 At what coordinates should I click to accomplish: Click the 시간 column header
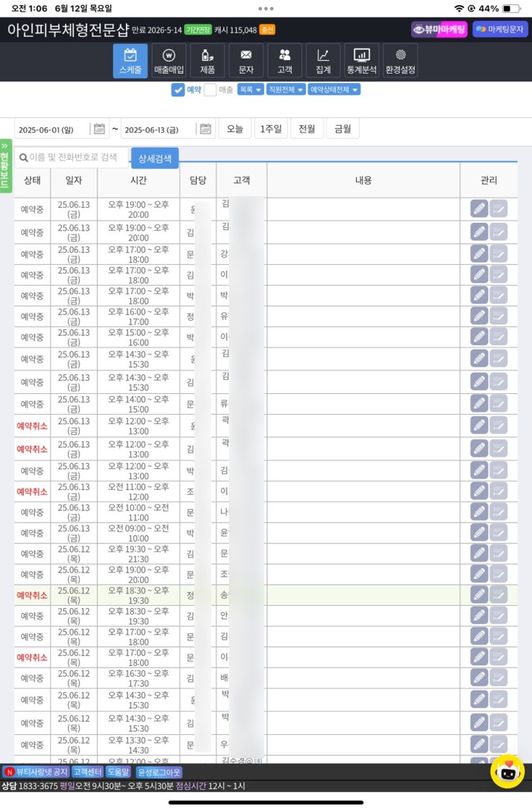138,180
